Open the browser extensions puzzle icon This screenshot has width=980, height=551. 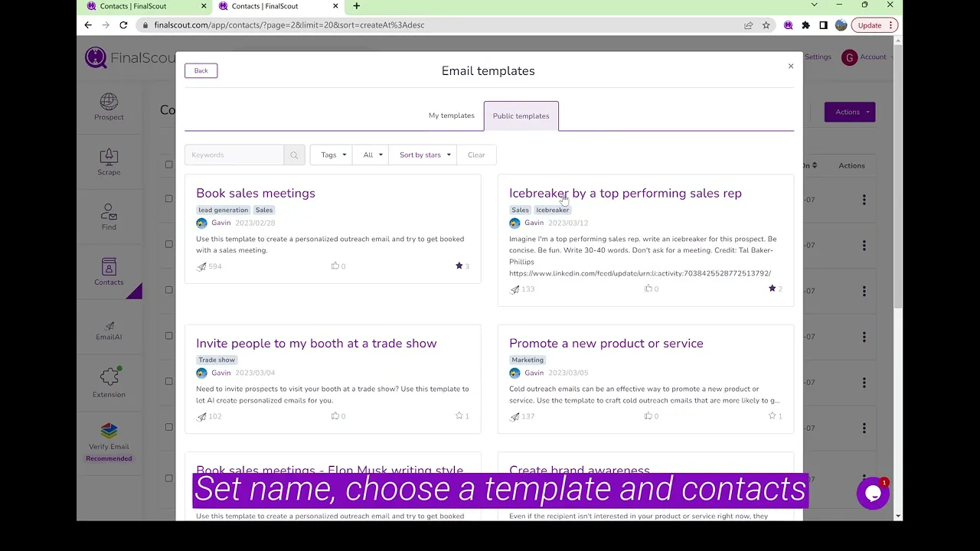(x=805, y=25)
